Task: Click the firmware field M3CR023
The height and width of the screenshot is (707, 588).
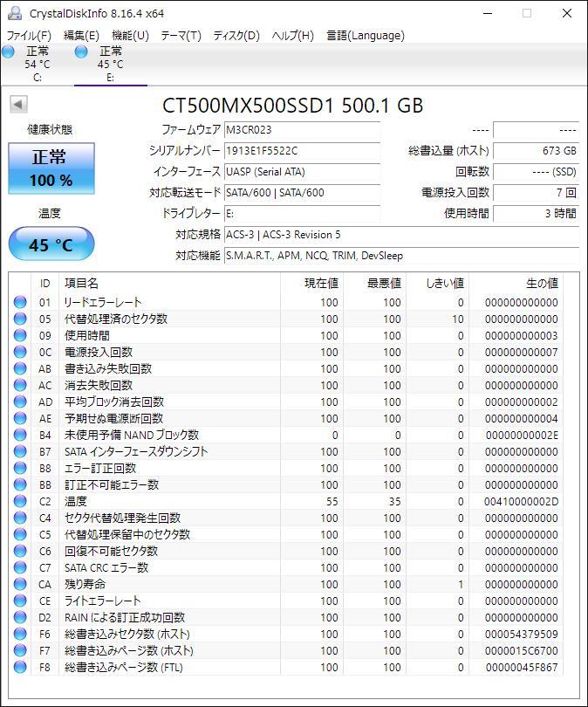Action: click(x=302, y=130)
